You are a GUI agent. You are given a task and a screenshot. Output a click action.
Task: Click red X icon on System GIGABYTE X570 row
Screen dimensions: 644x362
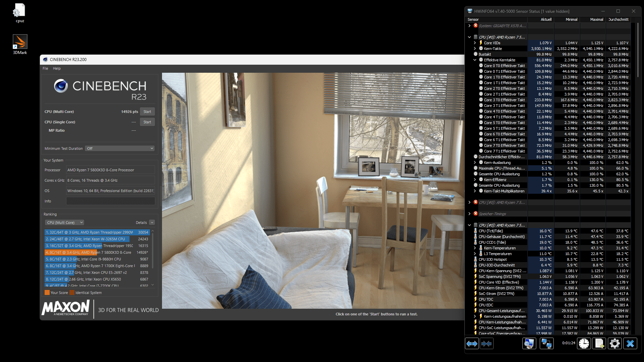(x=475, y=25)
